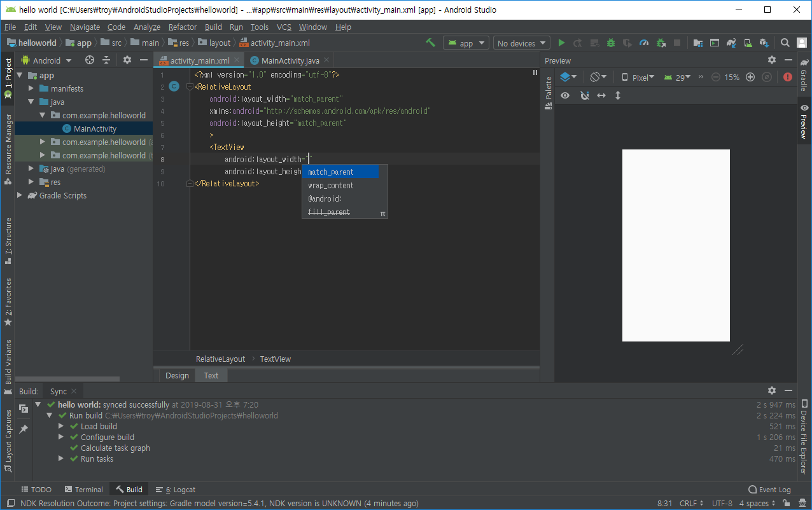Viewport: 812px width, 510px height.
Task: Open the Logcat tool window
Action: pos(176,489)
